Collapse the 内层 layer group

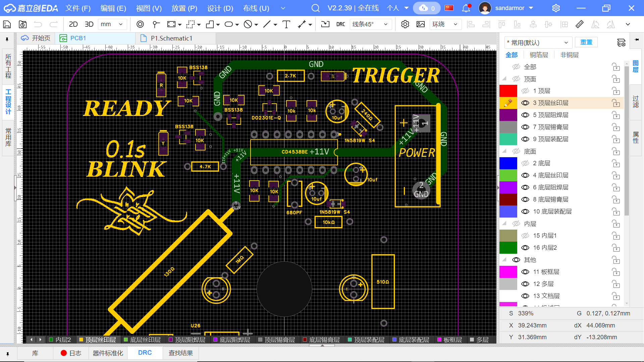(x=504, y=223)
